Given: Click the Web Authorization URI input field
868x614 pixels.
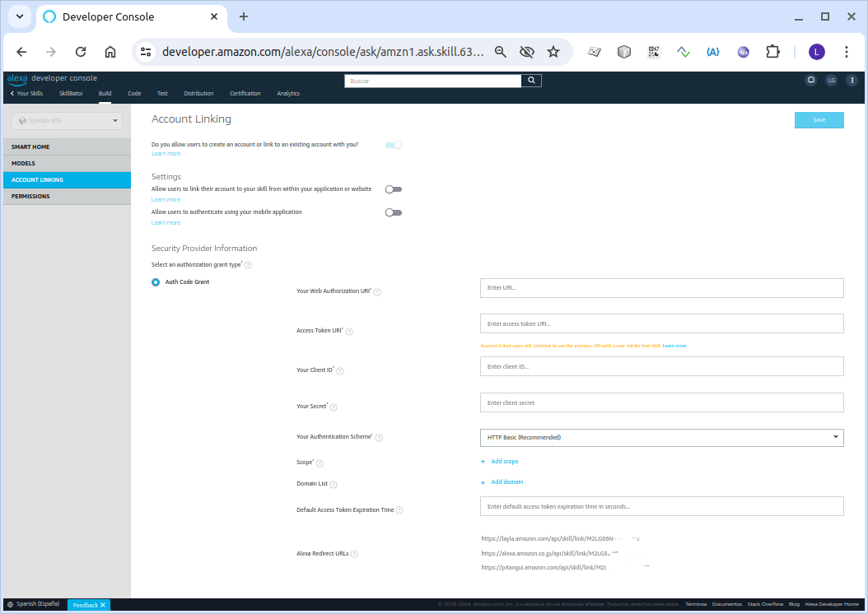Looking at the screenshot, I should [x=661, y=288].
